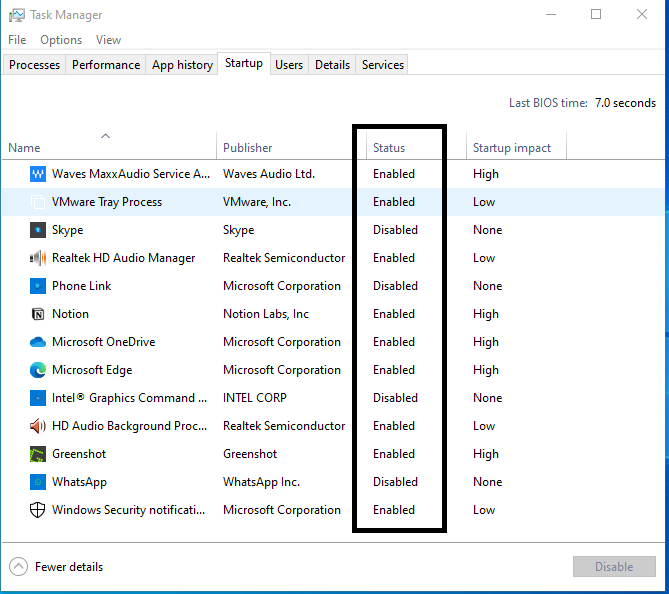Switch to the Details tab
The image size is (669, 594).
coord(332,64)
